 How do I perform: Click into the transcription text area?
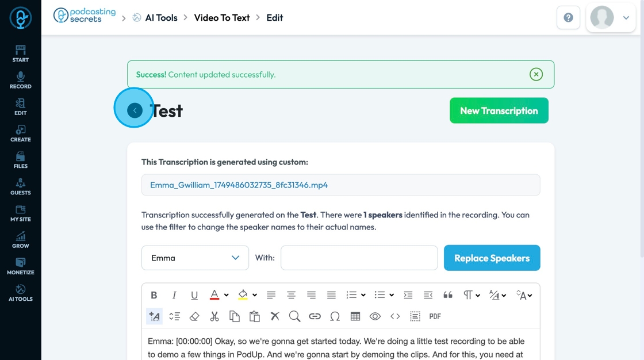pyautogui.click(x=340, y=345)
